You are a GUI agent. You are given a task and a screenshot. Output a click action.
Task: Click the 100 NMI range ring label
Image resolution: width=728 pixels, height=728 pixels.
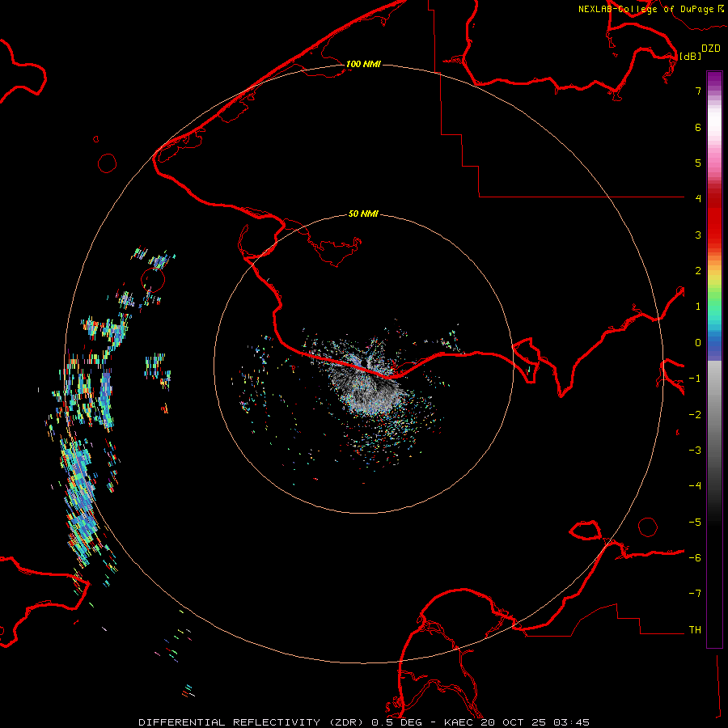(363, 64)
